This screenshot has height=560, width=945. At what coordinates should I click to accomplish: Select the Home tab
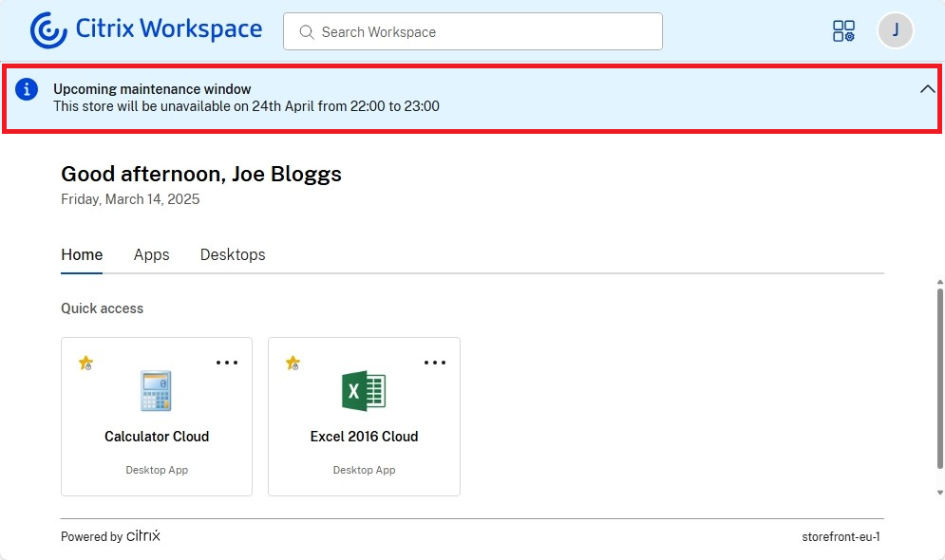82,254
